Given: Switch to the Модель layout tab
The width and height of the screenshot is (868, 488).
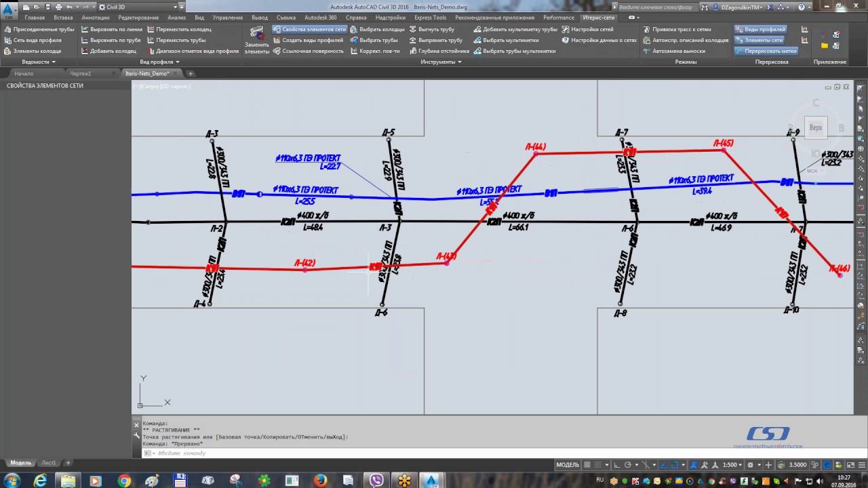Looking at the screenshot, I should click(x=20, y=462).
